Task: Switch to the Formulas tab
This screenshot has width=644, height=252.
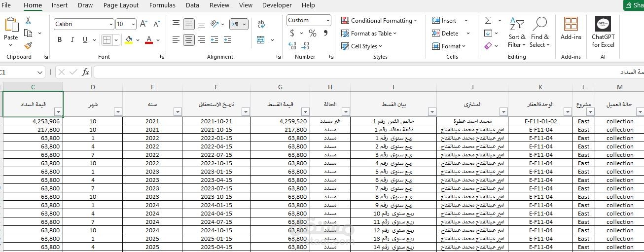Action: [162, 5]
